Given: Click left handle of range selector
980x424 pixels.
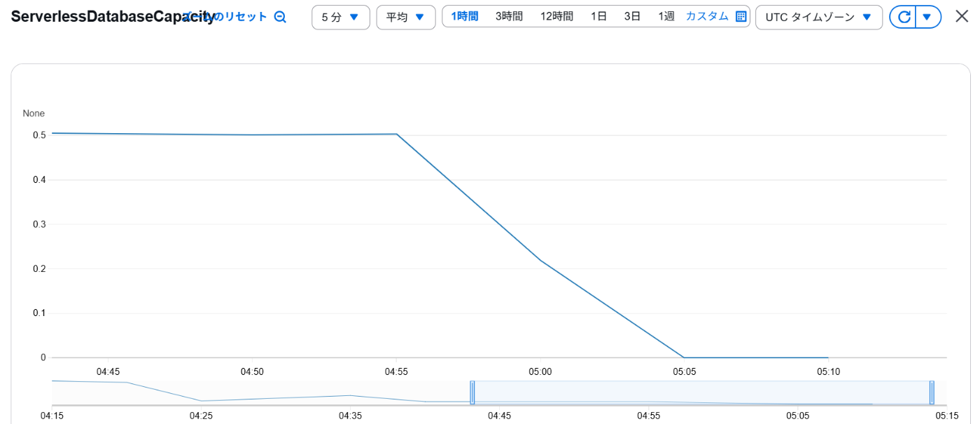Looking at the screenshot, I should pyautogui.click(x=472, y=392).
